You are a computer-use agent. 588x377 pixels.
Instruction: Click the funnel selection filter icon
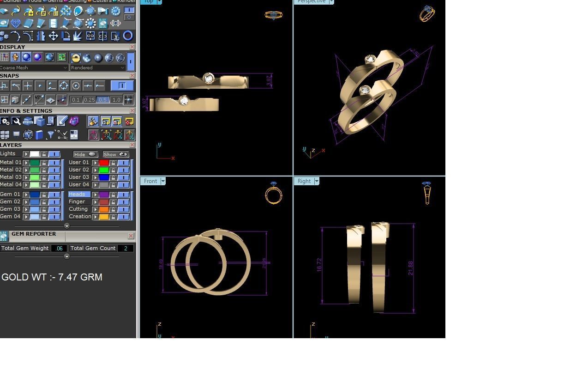[x=51, y=135]
